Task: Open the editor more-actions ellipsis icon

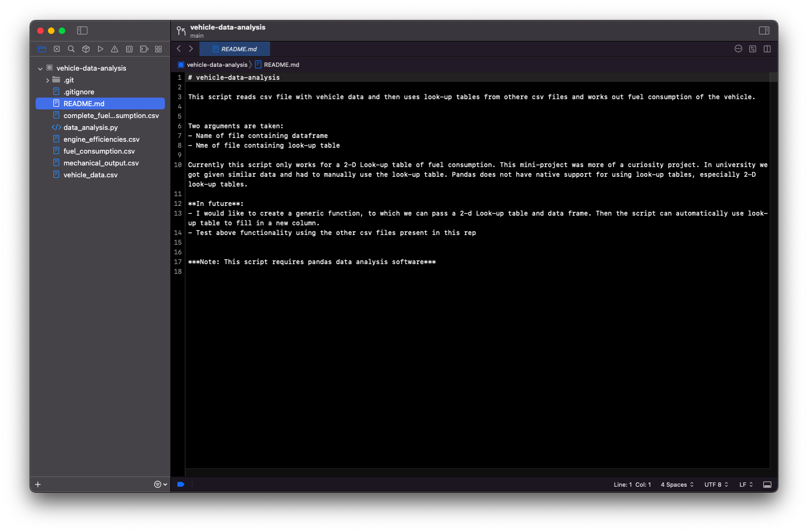Action: tap(738, 49)
